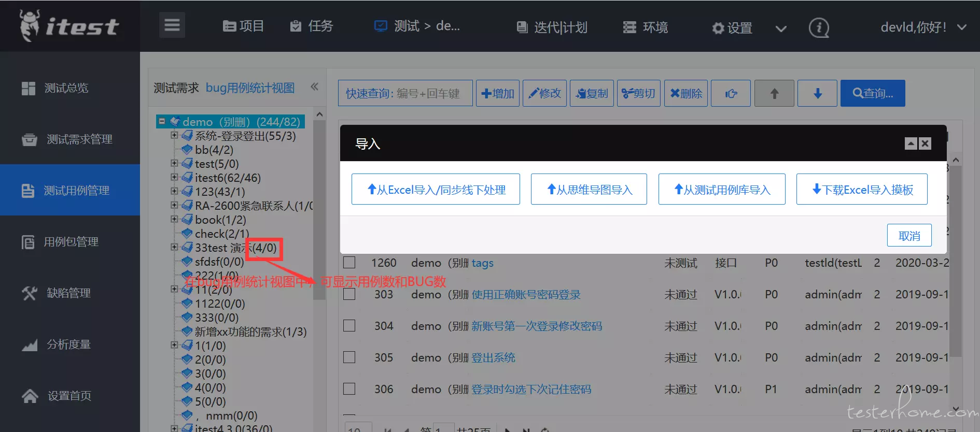
Task: Select 1122(0/0) tree item
Action: [x=220, y=304]
